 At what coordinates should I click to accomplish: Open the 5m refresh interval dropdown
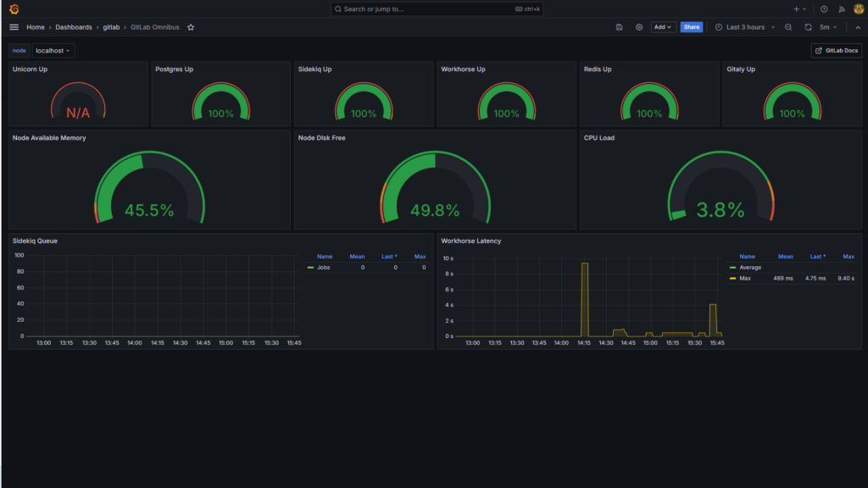tap(828, 27)
